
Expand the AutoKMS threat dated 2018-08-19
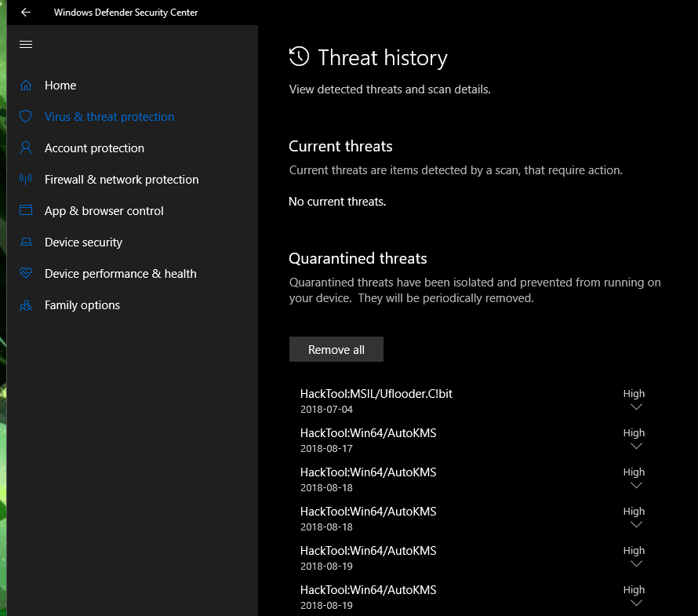[635, 563]
